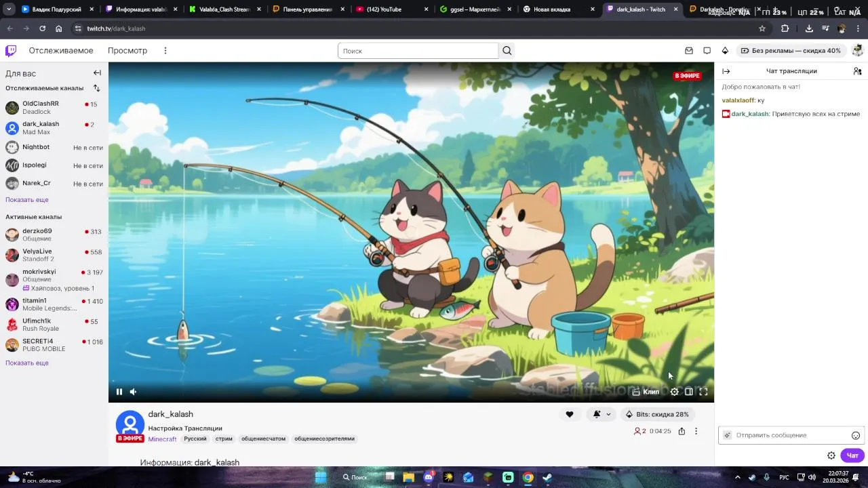
Task: Open browser downloads icon
Action: (809, 28)
